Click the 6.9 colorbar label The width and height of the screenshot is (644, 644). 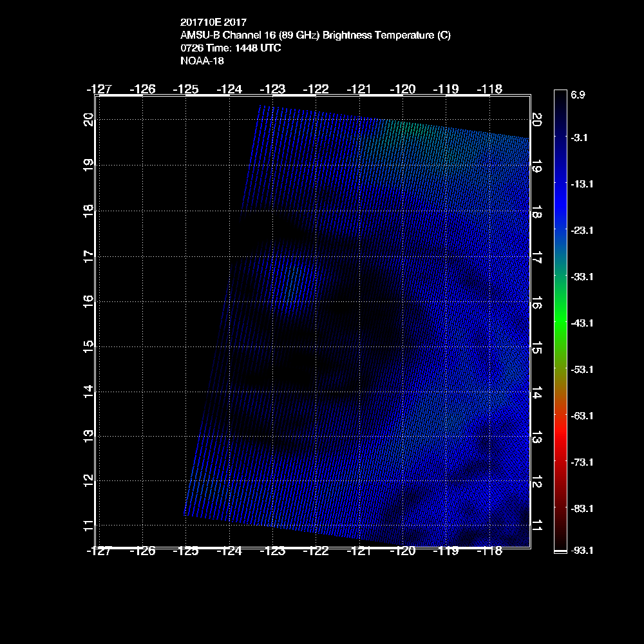tap(578, 95)
